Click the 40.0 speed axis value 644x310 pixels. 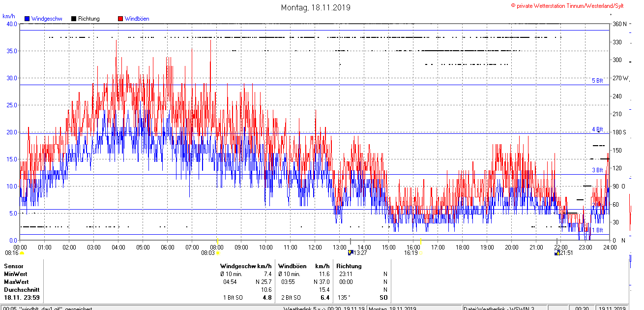(11, 24)
